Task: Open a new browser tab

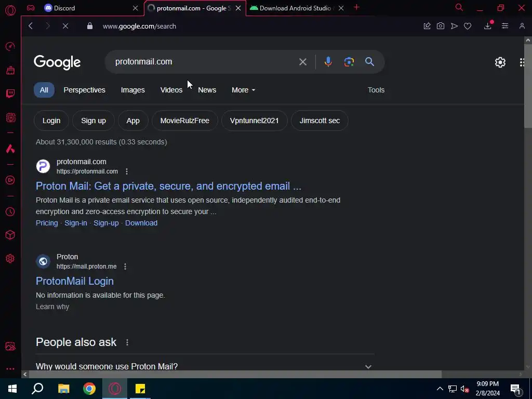Action: pyautogui.click(x=356, y=7)
